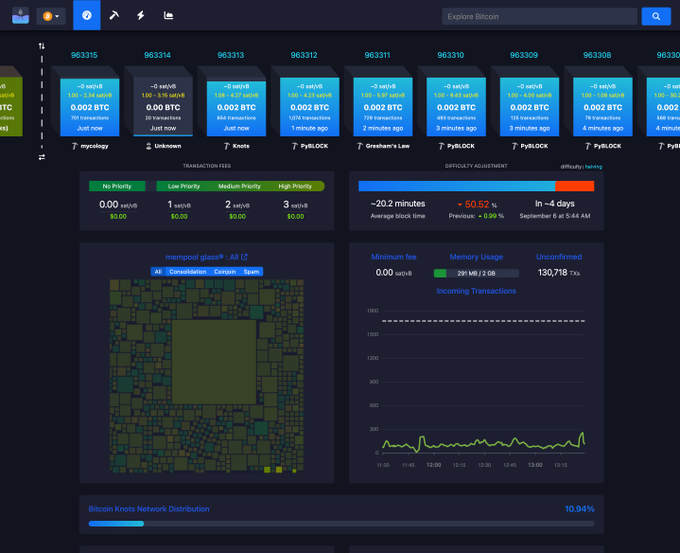Click the Memory Usage bar 291 MB
The image size is (680, 553).
(x=476, y=273)
